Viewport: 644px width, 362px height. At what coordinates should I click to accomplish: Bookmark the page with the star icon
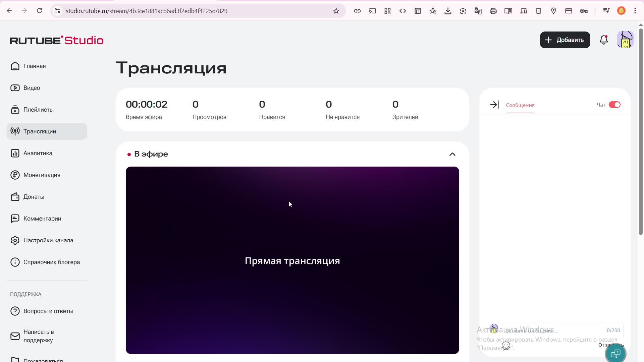point(336,10)
